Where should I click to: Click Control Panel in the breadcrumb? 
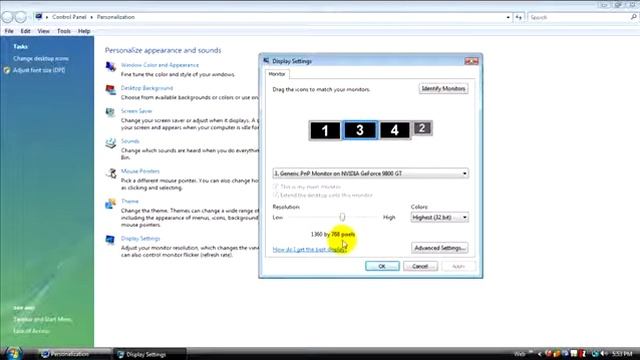tap(69, 17)
